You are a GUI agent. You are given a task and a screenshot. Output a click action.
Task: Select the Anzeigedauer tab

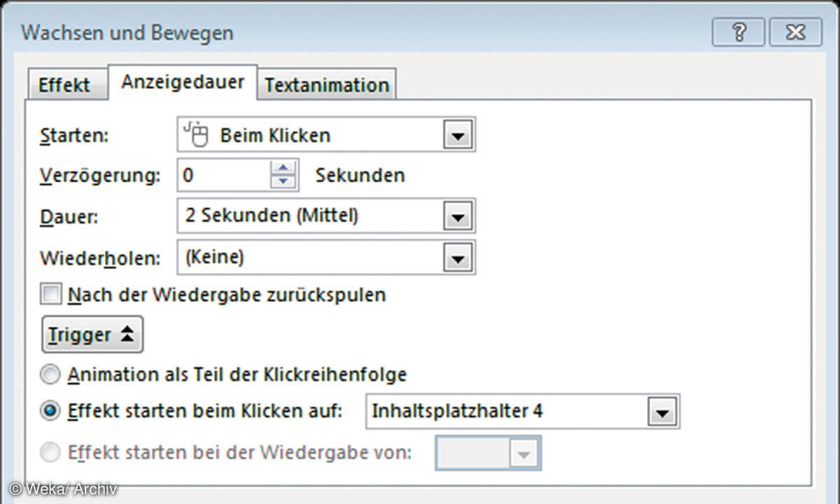(183, 83)
